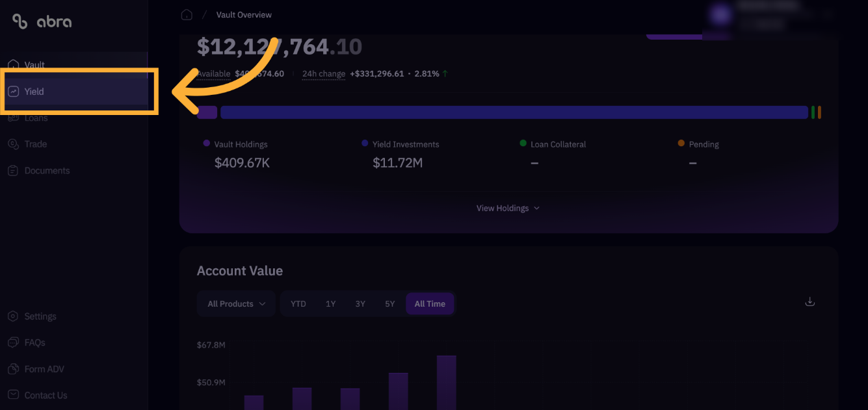Image resolution: width=868 pixels, height=410 pixels.
Task: Open the FAQs page
Action: tap(73, 342)
